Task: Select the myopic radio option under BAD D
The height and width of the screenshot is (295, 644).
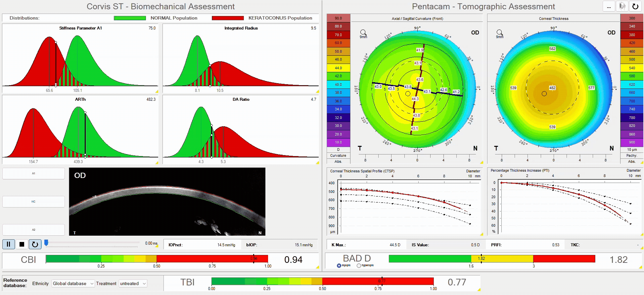Action: (339, 265)
